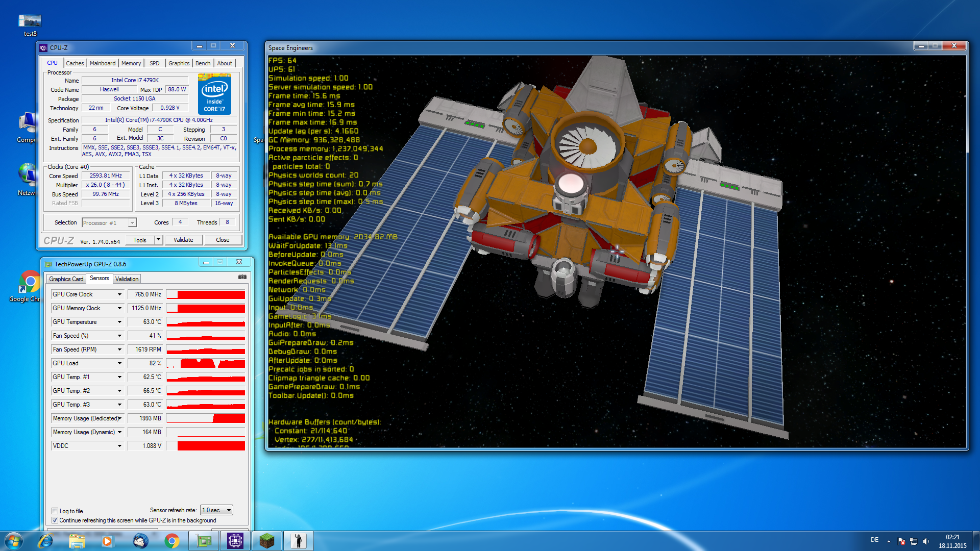Click the Core Speed value 2593.81 MHz
This screenshot has height=551, width=980.
click(106, 176)
